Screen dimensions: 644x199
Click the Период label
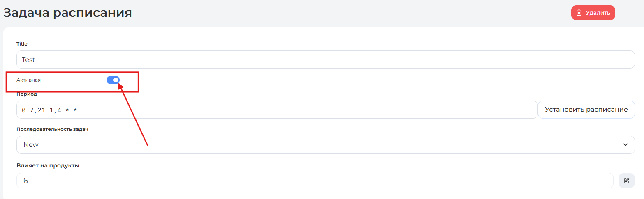pos(27,94)
